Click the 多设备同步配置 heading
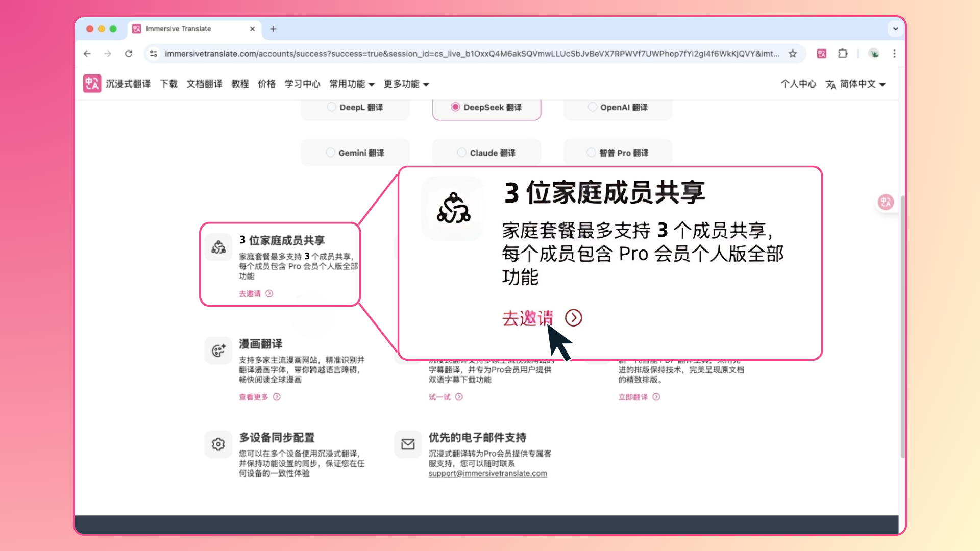The image size is (980, 551). coord(277,438)
